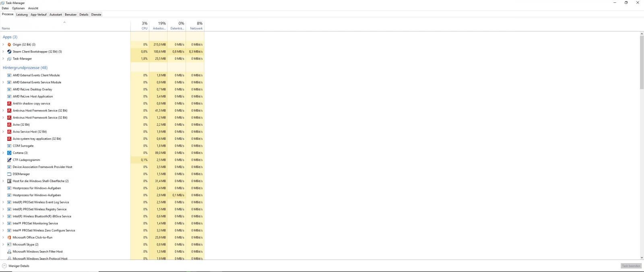644x272 pixels.
Task: Click the Host für die Windows Shell-Oberfläche icon
Action: pos(9,181)
